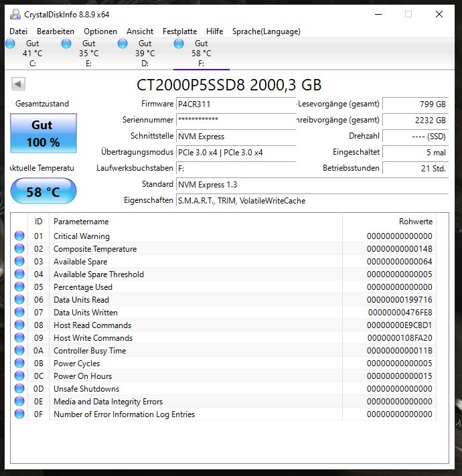The height and width of the screenshot is (476, 462).
Task: Click status icon for Controller Busy Time
Action: click(x=19, y=350)
